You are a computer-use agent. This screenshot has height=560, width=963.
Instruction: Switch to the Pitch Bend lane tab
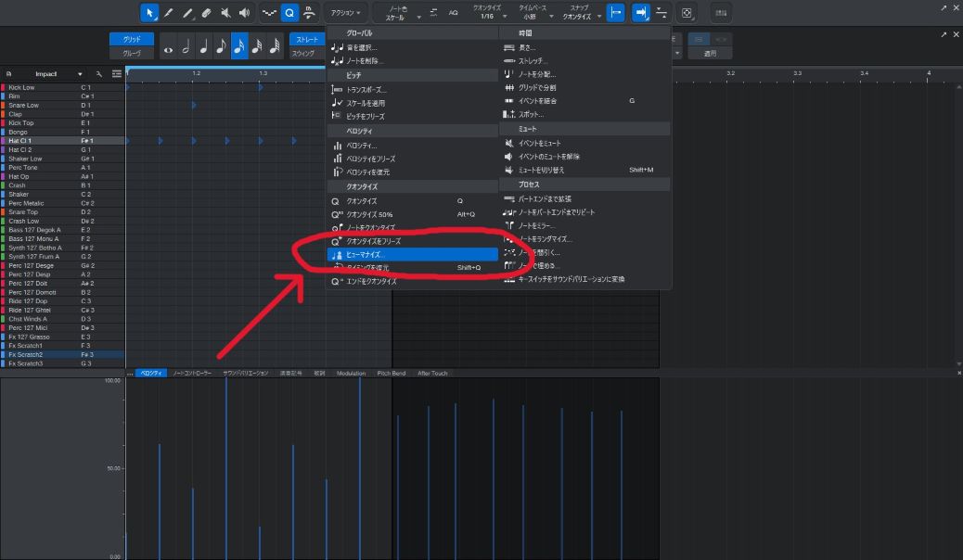(391, 373)
